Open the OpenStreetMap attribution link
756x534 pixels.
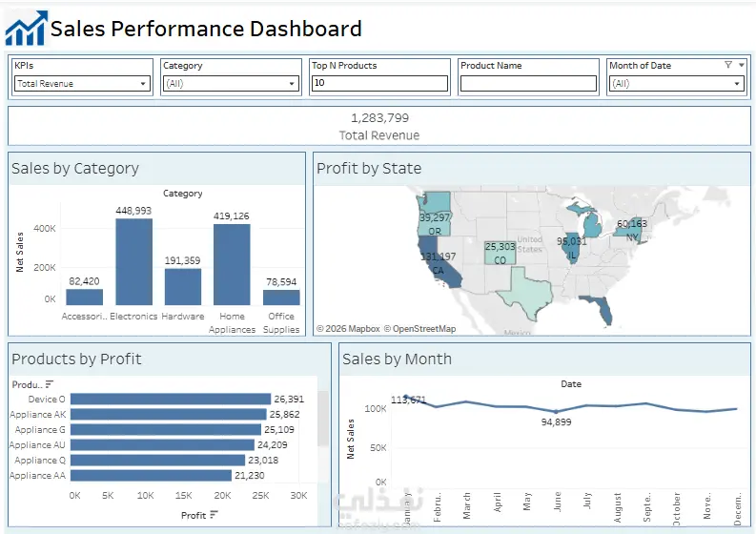point(419,328)
